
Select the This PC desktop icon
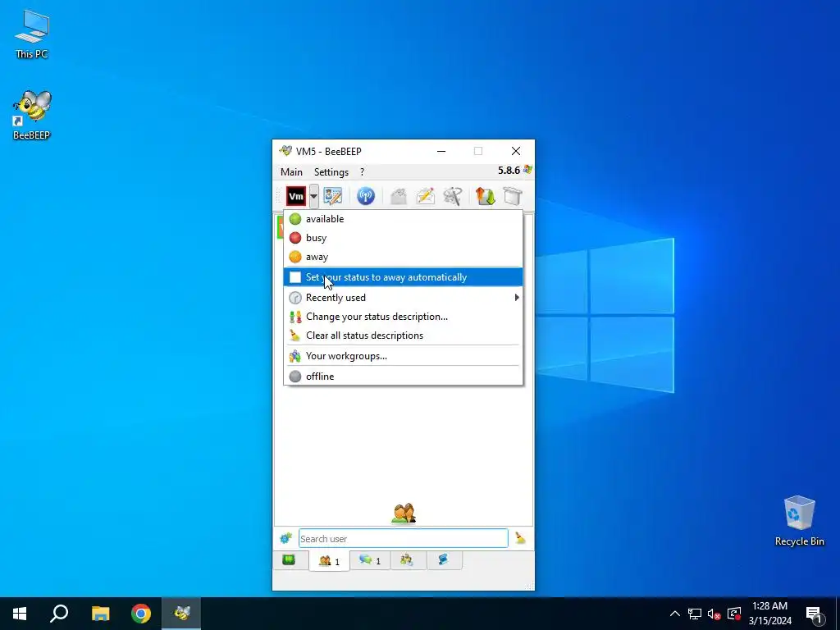(x=32, y=34)
